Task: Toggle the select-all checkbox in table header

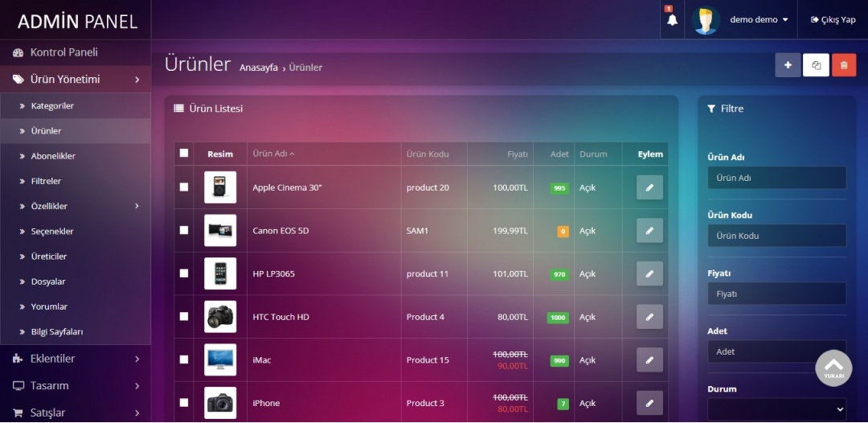Action: (184, 153)
